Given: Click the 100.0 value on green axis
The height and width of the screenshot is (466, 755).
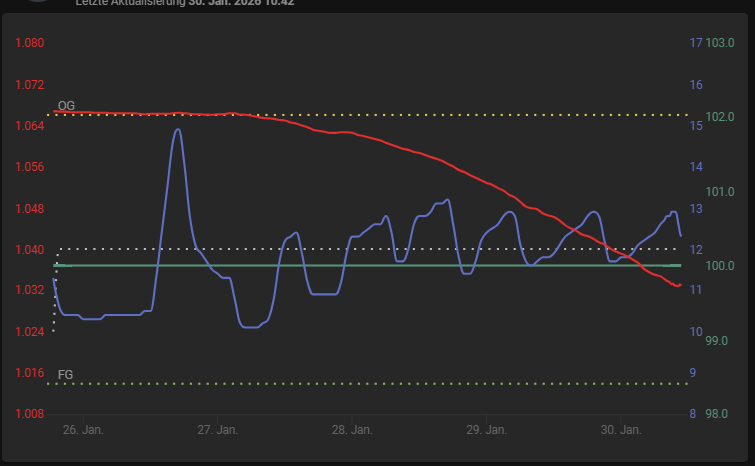Looking at the screenshot, I should (x=720, y=266).
